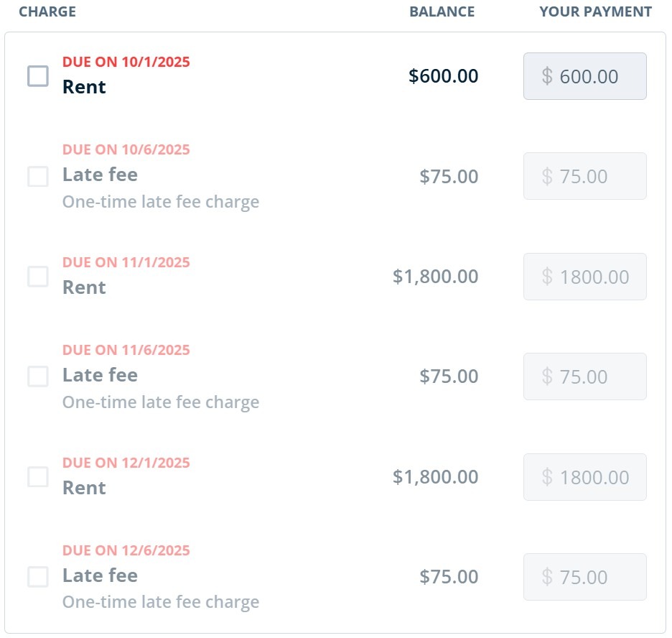672x638 pixels.
Task: Check the Rent due 10/1/2025 checkbox
Action: (38, 75)
